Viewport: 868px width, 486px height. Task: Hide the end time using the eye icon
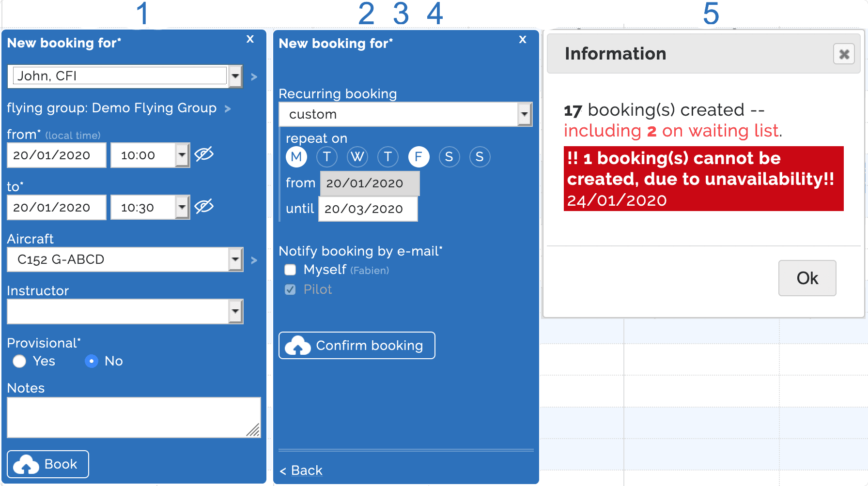pos(204,207)
